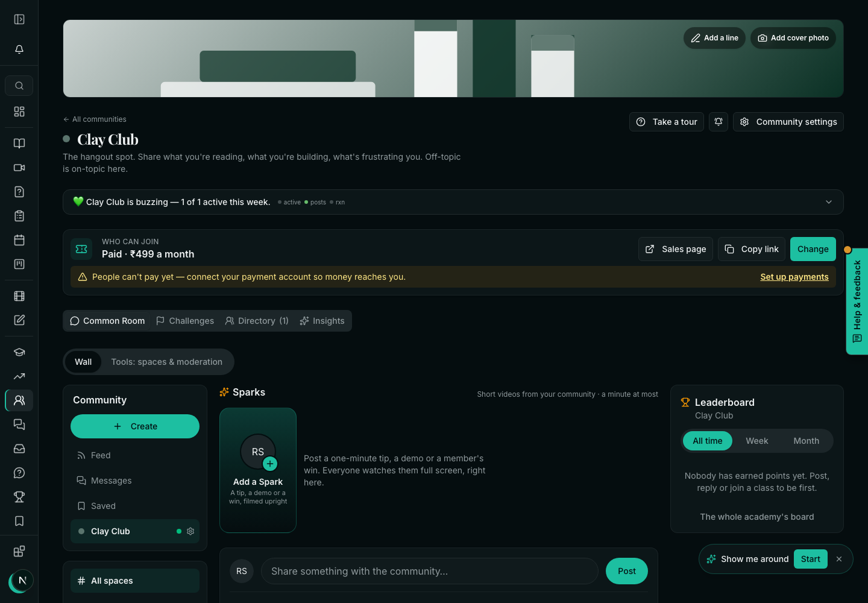Select Month leaderboard range

pos(807,441)
